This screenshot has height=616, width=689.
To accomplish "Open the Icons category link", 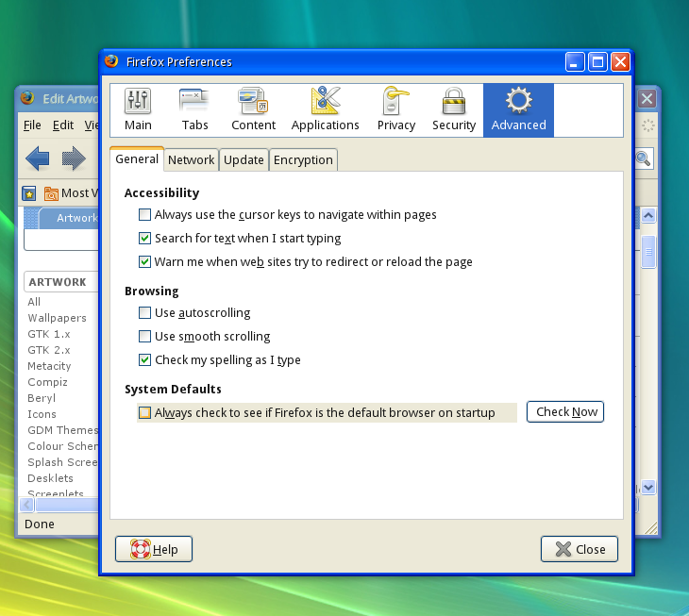I will pyautogui.click(x=42, y=414).
